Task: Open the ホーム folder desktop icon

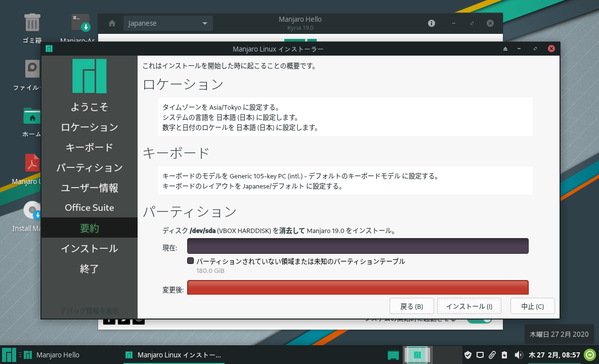Action: [x=32, y=116]
